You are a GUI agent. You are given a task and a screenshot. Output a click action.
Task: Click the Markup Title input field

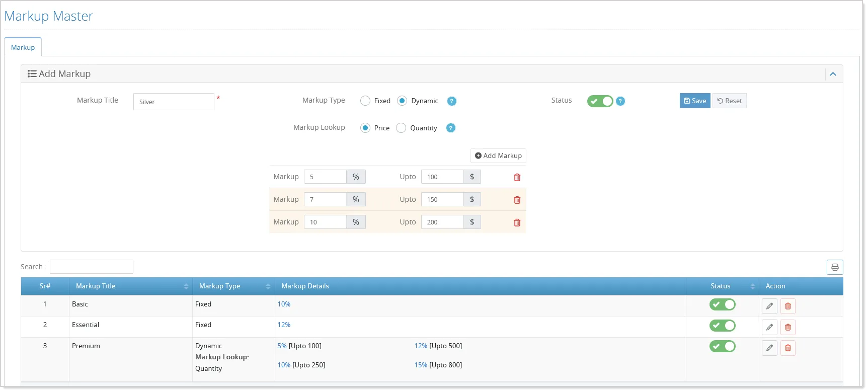(174, 102)
